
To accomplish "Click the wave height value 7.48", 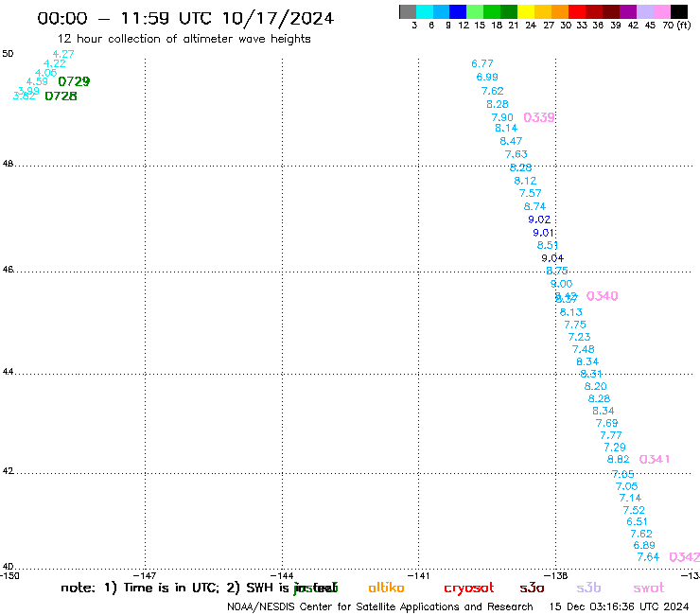I will [x=584, y=349].
